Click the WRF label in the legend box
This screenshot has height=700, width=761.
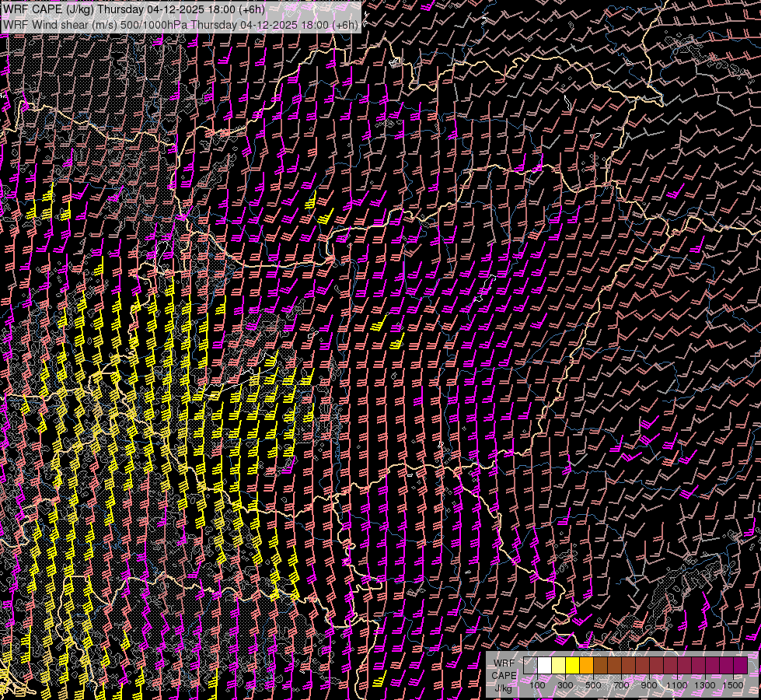(504, 662)
